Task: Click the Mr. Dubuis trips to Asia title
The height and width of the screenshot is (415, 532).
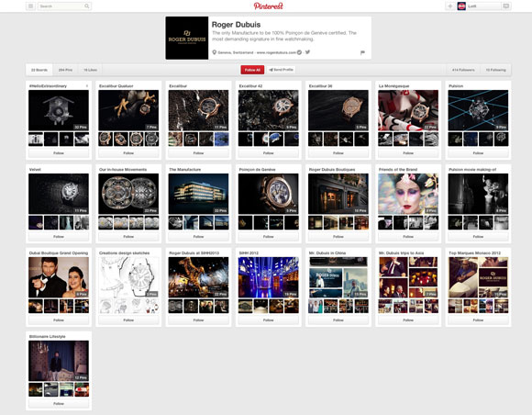Action: click(401, 253)
